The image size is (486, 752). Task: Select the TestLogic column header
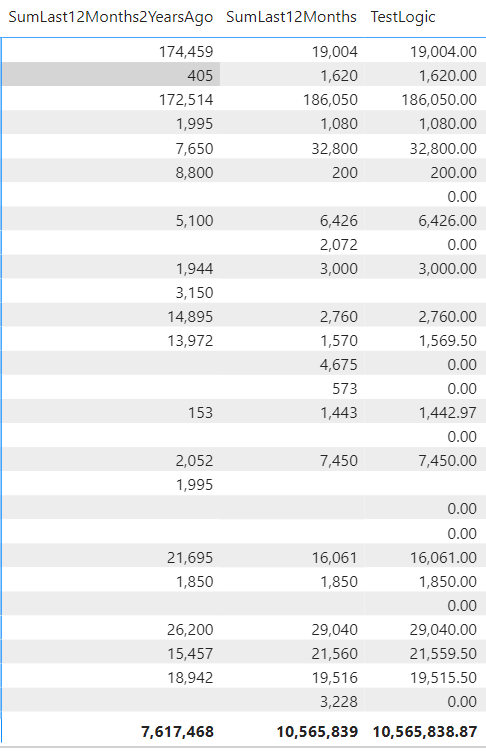403,17
